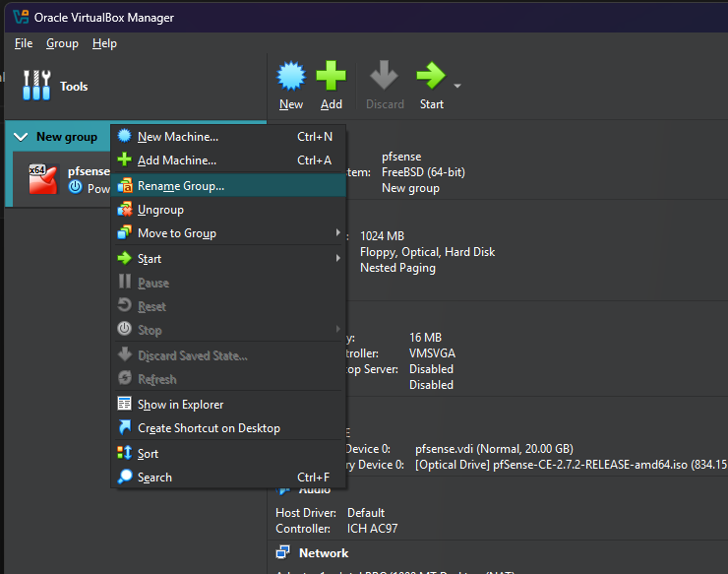This screenshot has height=574, width=728.
Task: Click the Refresh icon in menu
Action: [x=124, y=378]
